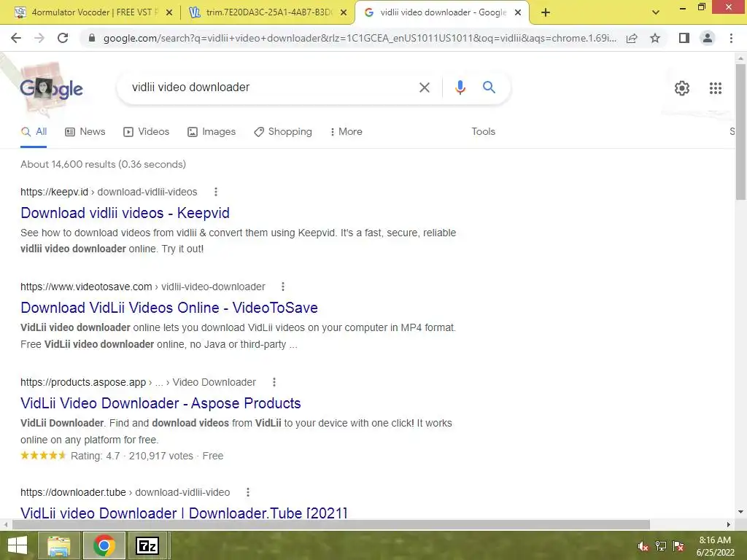Open Download VidLii Videos Online - VideoToSave
The width and height of the screenshot is (747, 560).
point(169,308)
